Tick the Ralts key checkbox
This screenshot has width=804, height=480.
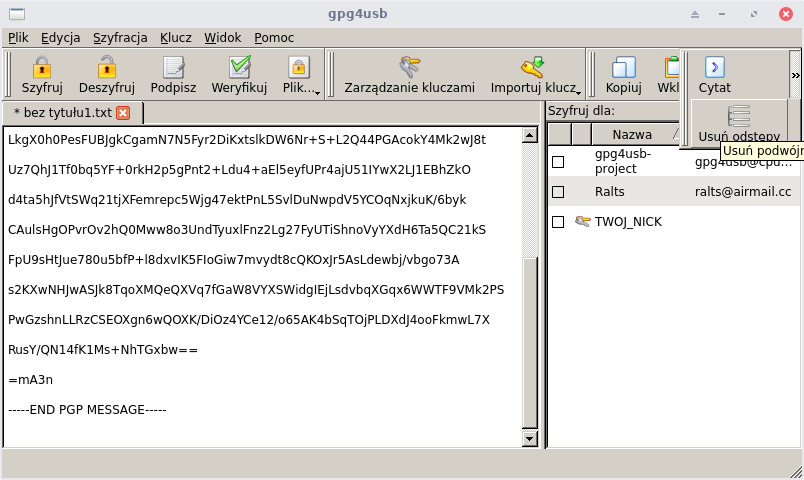[x=558, y=192]
